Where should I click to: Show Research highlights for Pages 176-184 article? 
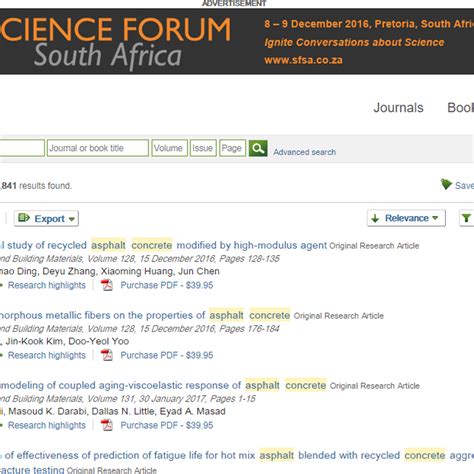click(x=47, y=355)
